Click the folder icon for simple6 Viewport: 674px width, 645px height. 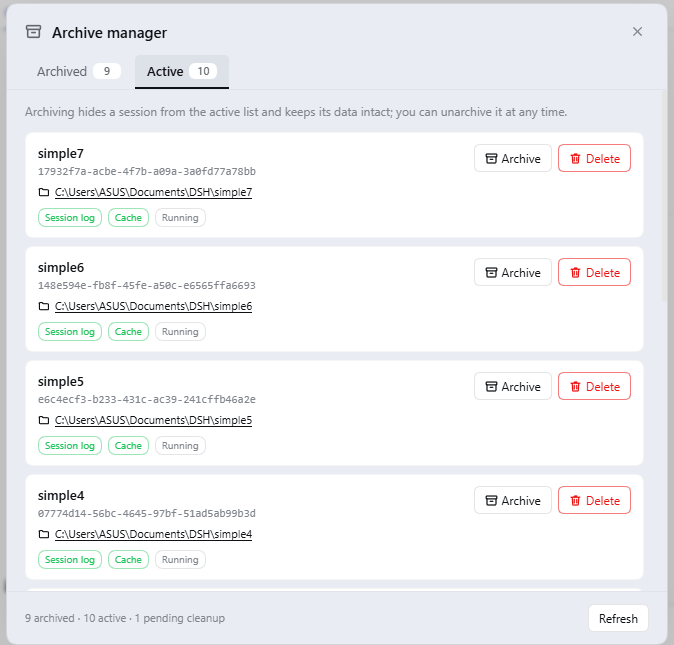(44, 306)
